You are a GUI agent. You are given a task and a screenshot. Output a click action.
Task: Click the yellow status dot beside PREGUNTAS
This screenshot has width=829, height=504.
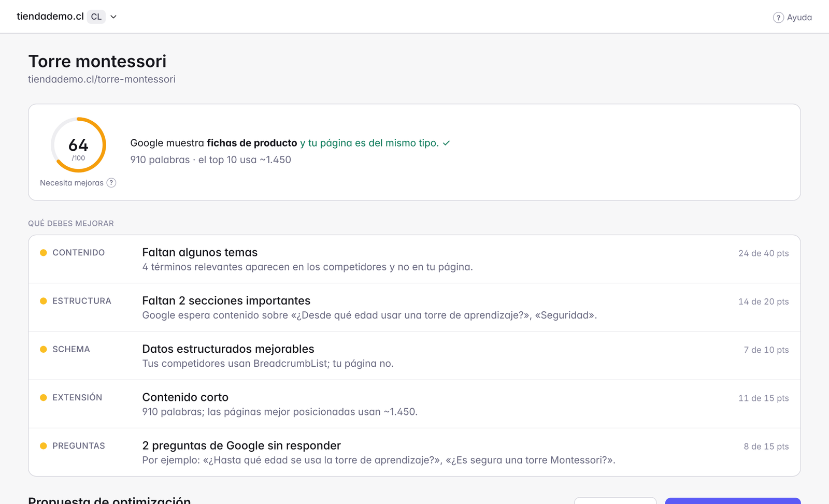click(44, 445)
